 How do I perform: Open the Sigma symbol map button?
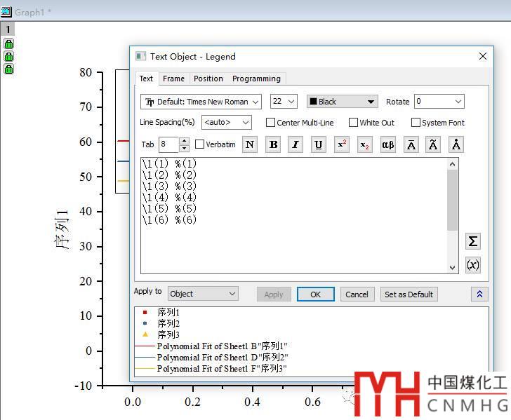pos(473,241)
